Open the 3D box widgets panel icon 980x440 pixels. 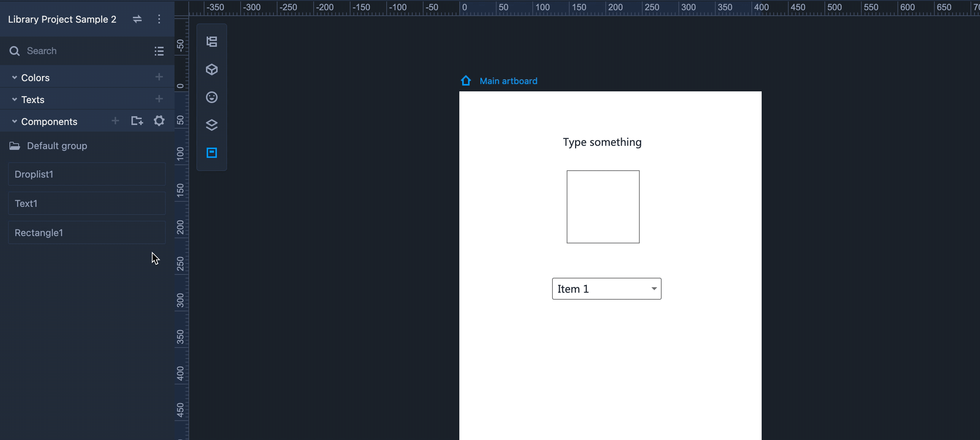coord(211,69)
